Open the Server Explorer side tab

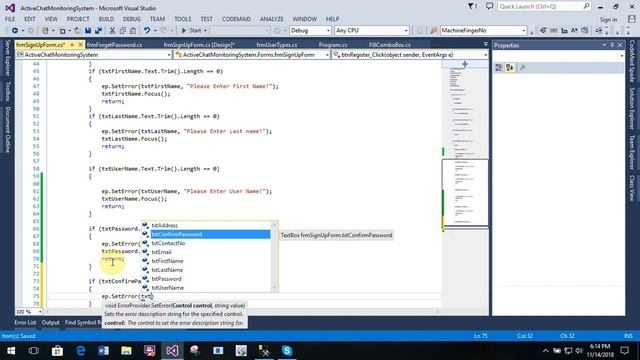tap(7, 58)
